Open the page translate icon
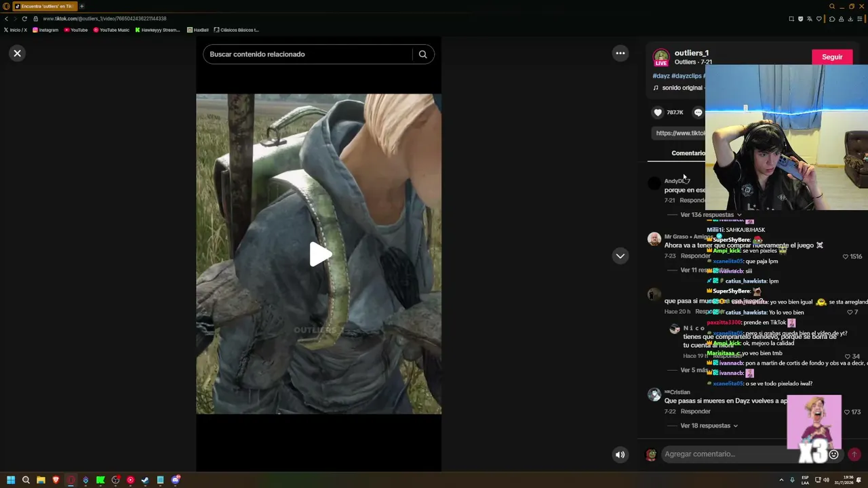This screenshot has height=488, width=868. (810, 19)
